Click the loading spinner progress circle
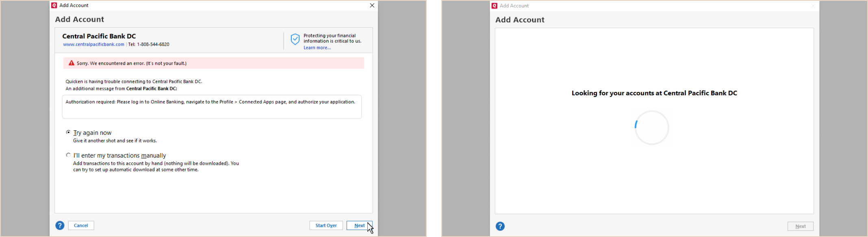Screen dimensions: 868x237 [x=652, y=127]
